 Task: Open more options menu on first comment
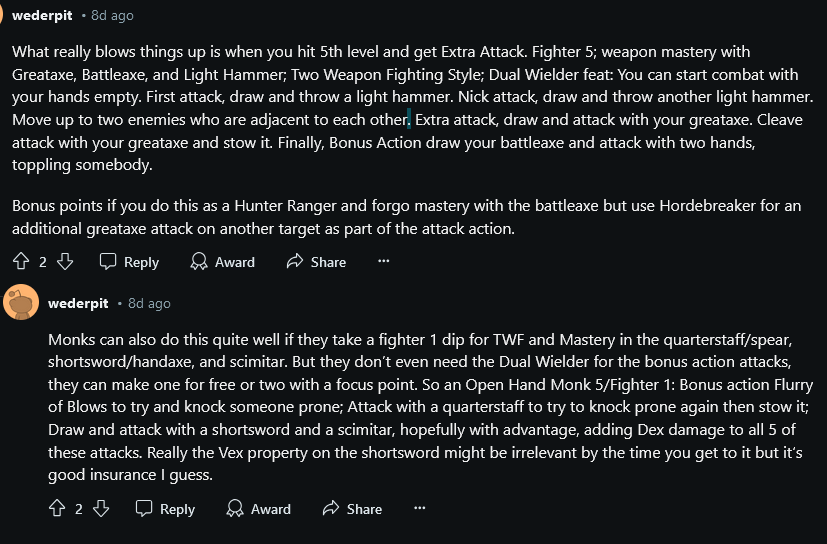pos(383,262)
